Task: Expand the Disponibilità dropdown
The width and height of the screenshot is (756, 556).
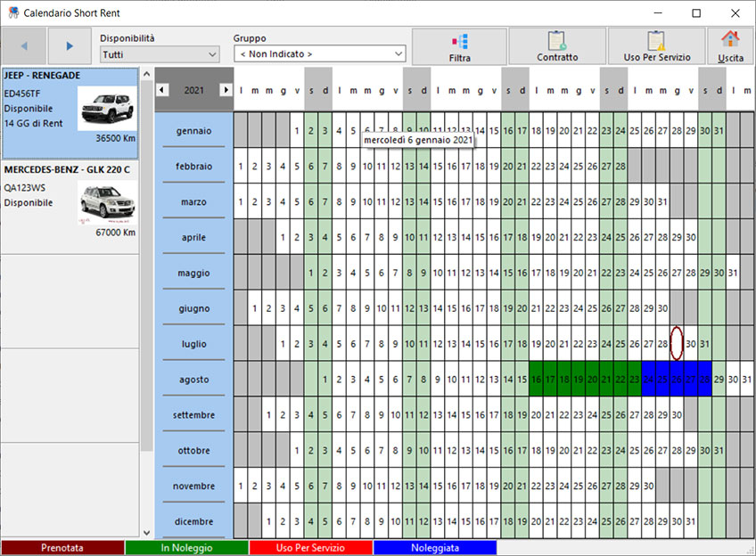Action: [160, 54]
